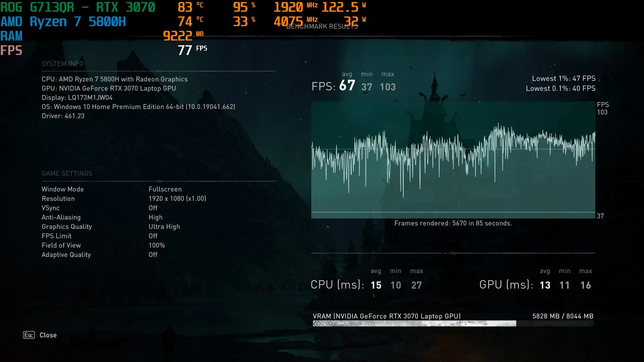The width and height of the screenshot is (644, 362).
Task: Click the Close label
Action: coord(48,335)
